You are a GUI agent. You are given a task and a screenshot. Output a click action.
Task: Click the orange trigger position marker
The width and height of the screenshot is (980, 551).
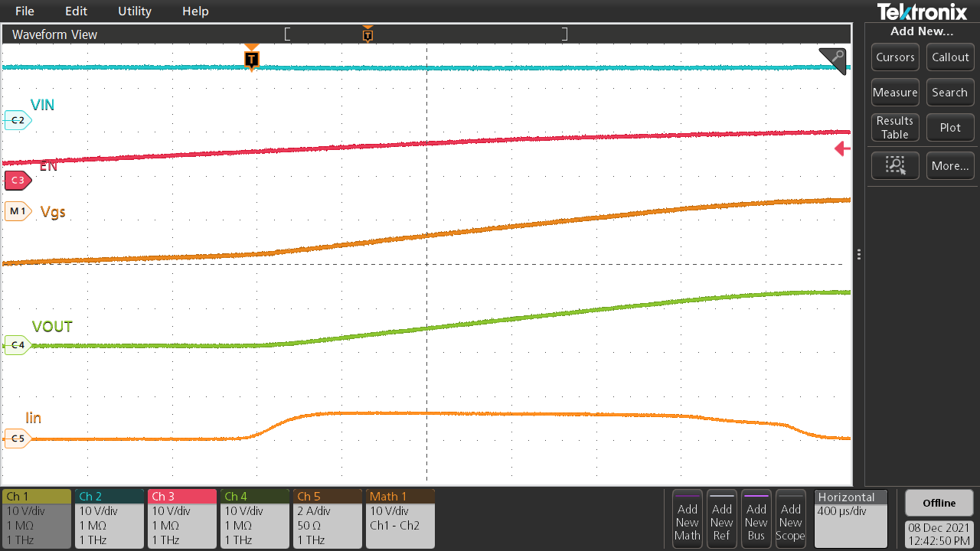[x=252, y=59]
